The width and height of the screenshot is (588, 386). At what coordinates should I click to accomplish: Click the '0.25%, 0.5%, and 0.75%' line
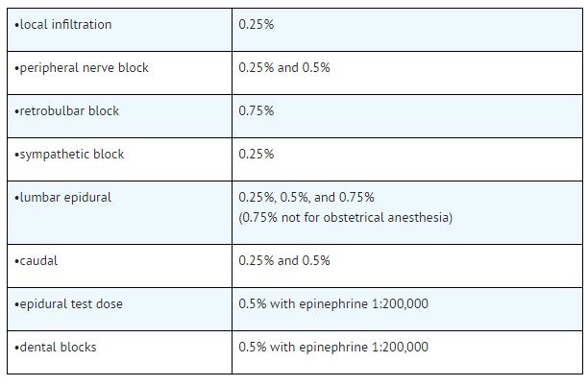[x=306, y=198]
